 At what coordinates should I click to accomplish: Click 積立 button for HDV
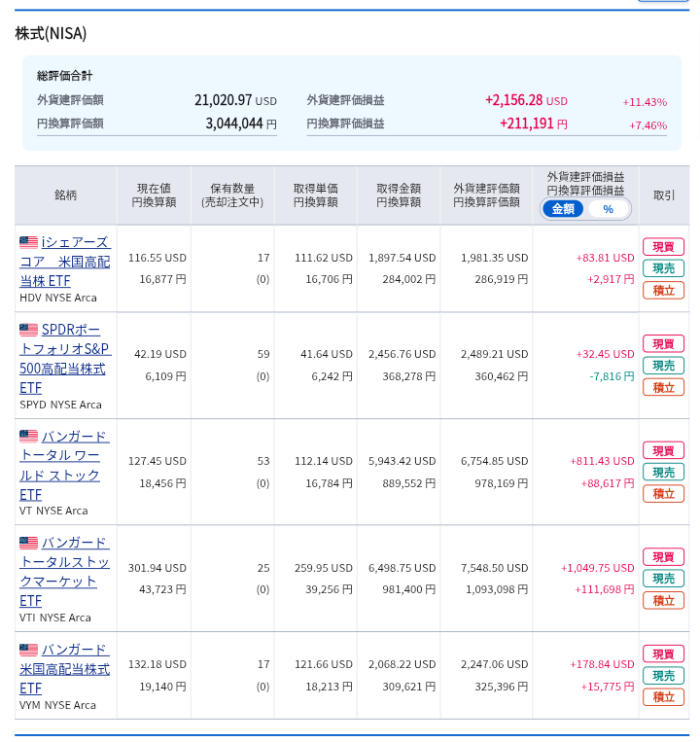pos(663,290)
